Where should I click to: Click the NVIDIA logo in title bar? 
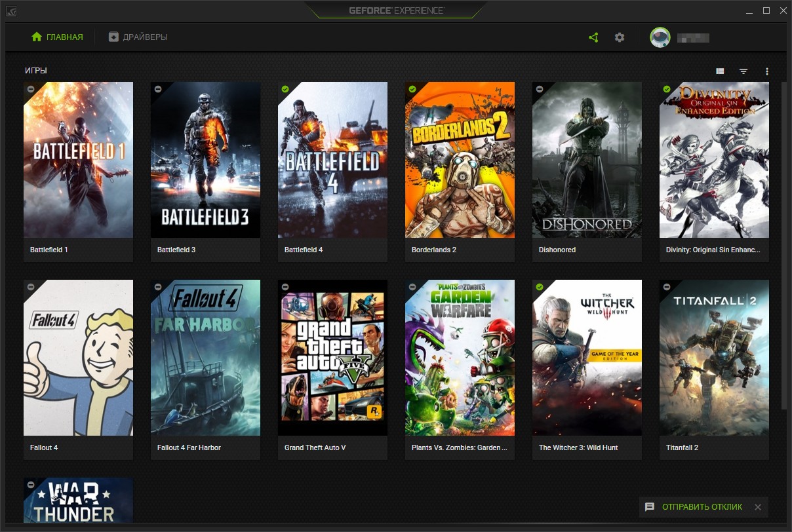tap(12, 11)
